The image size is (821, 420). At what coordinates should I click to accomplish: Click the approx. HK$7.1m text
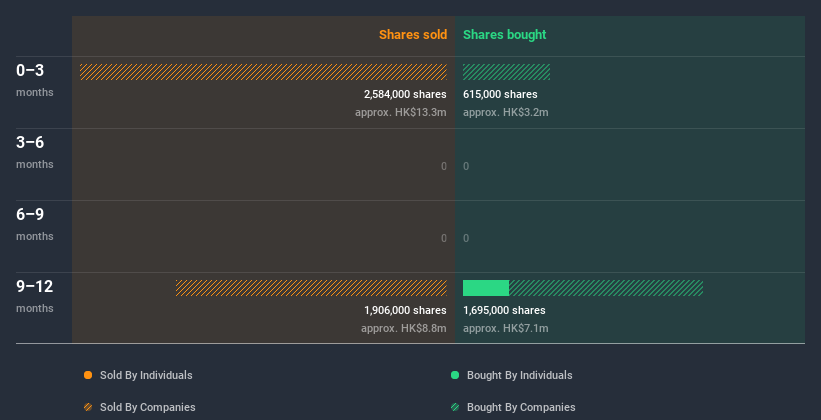(506, 328)
